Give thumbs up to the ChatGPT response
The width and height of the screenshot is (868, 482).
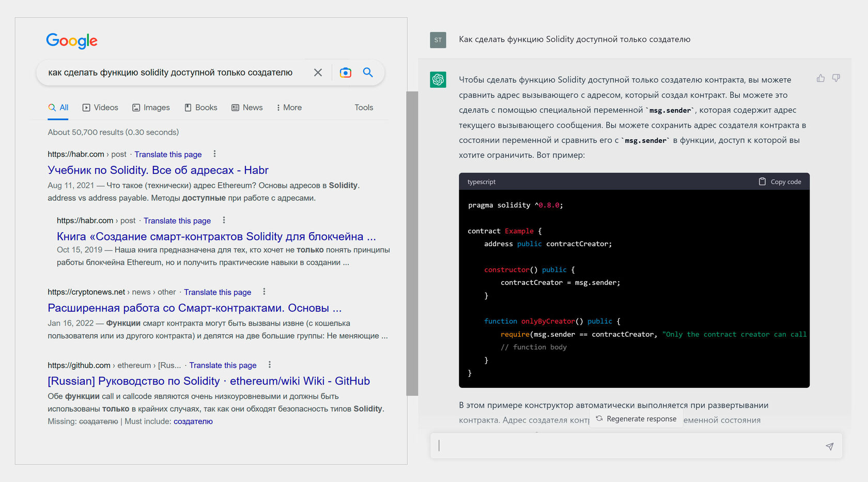pos(820,78)
